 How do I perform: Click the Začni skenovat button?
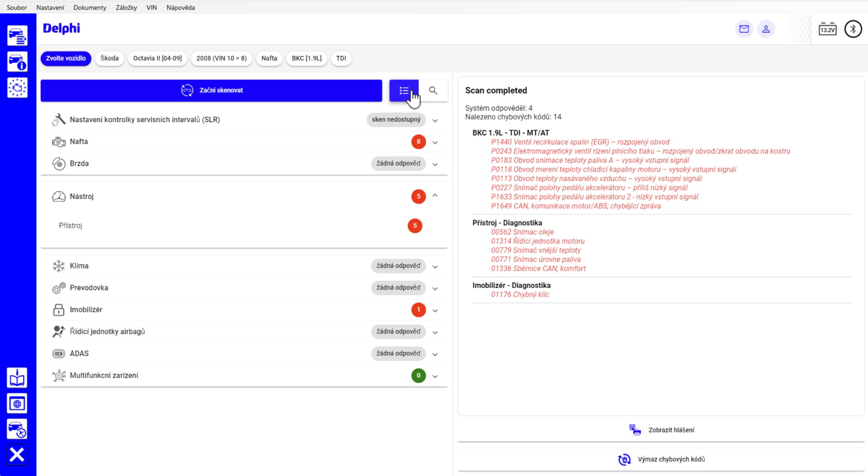211,90
